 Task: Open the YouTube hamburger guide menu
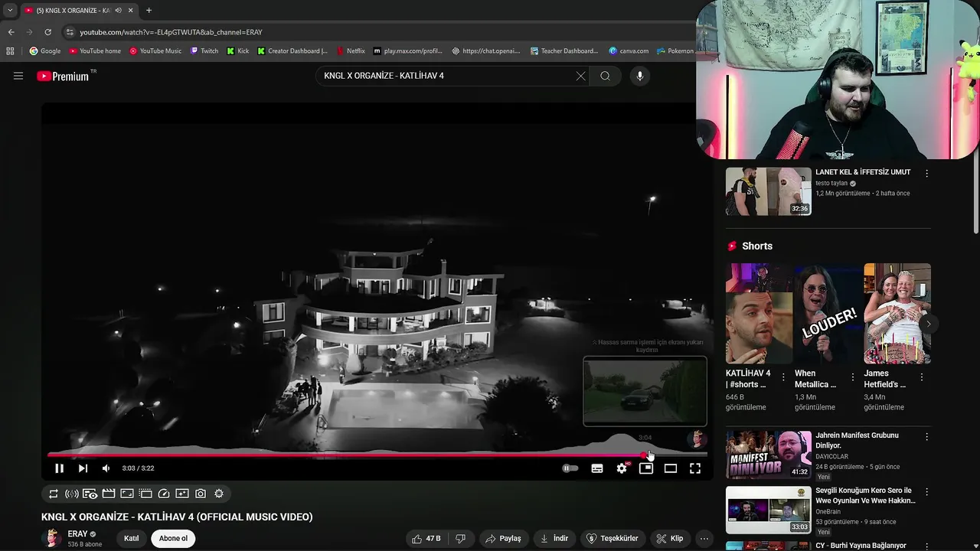[x=18, y=76]
